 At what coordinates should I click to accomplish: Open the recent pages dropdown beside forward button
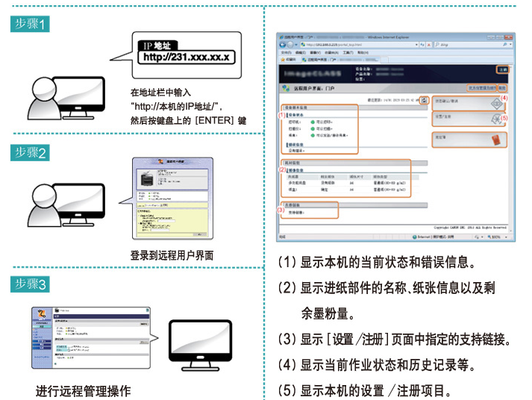(x=296, y=45)
